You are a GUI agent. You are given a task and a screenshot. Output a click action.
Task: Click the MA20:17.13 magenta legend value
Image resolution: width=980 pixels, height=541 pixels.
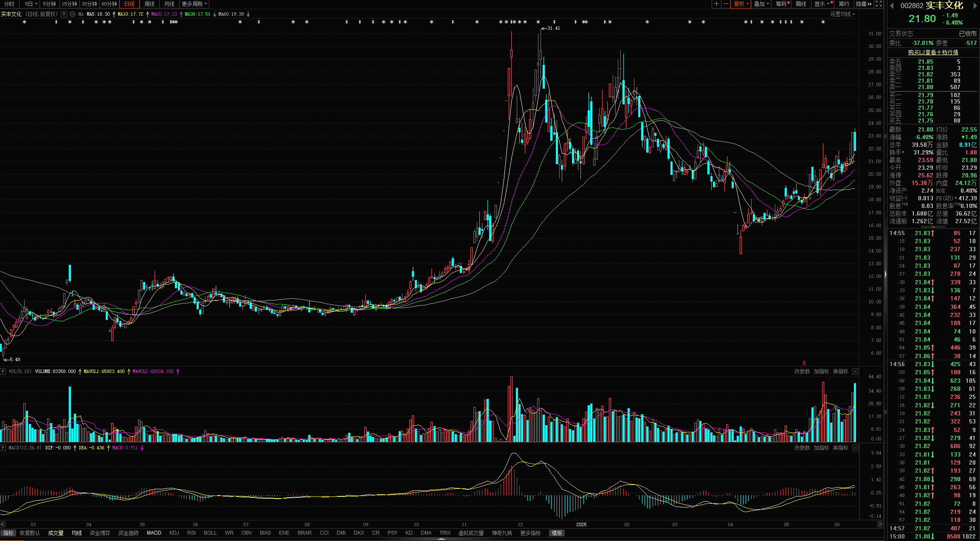coord(164,14)
